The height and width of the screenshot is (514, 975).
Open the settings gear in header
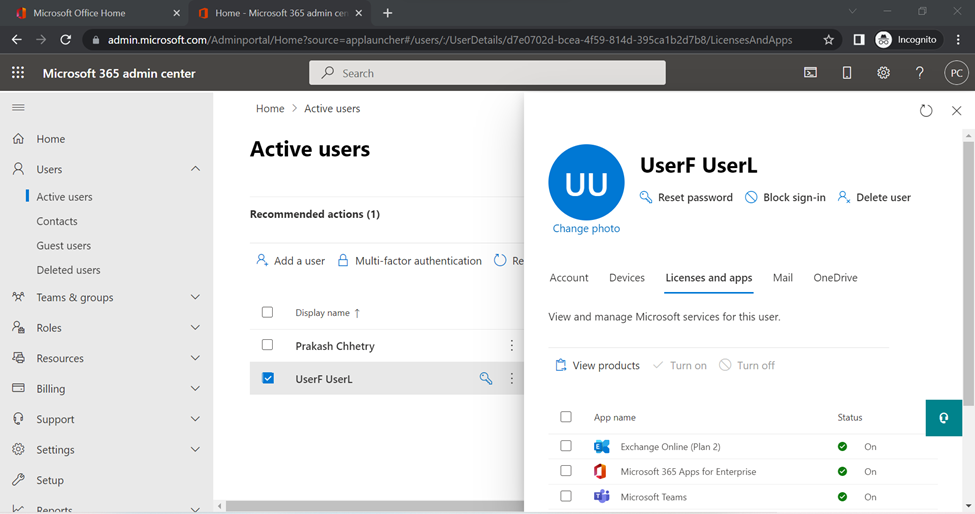click(883, 73)
